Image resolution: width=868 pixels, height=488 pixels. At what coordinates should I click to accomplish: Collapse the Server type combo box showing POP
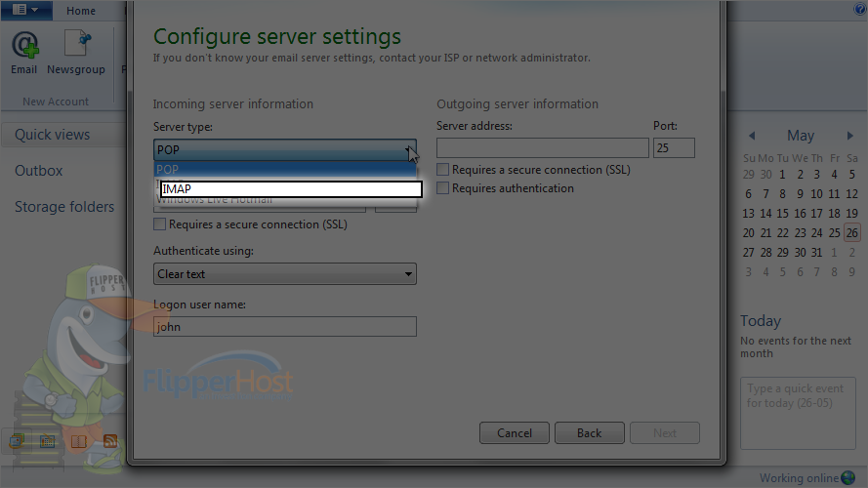(x=284, y=150)
